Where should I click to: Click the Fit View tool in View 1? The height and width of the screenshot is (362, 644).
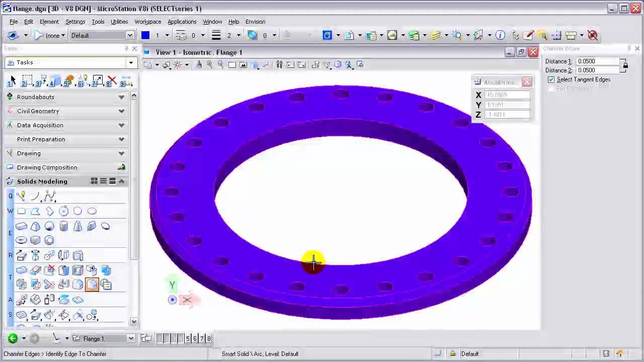pyautogui.click(x=244, y=64)
